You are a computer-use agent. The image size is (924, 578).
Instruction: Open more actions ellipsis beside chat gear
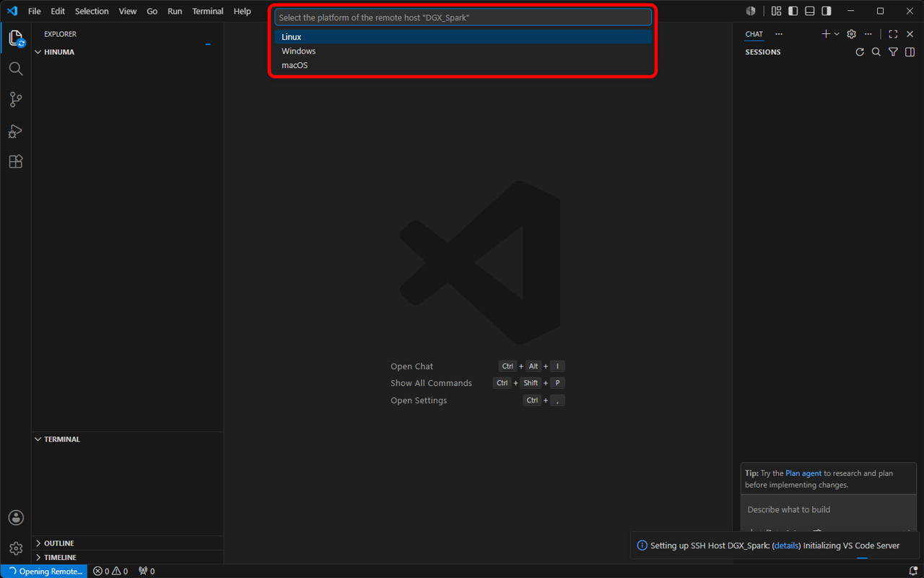(868, 34)
